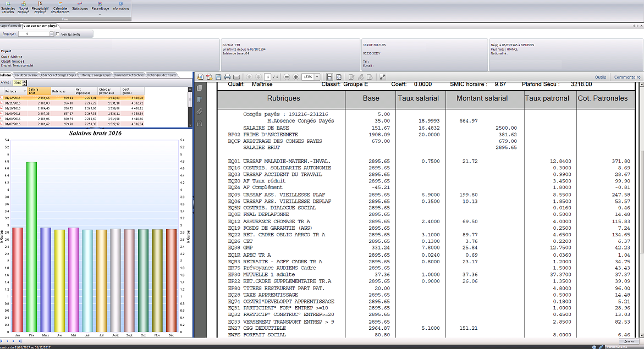
Task: Click the Nouvel employé ribbon icon
Action: pyautogui.click(x=24, y=8)
